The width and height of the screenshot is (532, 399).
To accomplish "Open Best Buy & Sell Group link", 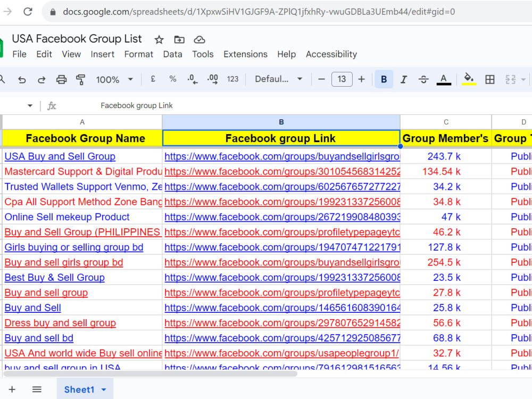I will point(55,278).
